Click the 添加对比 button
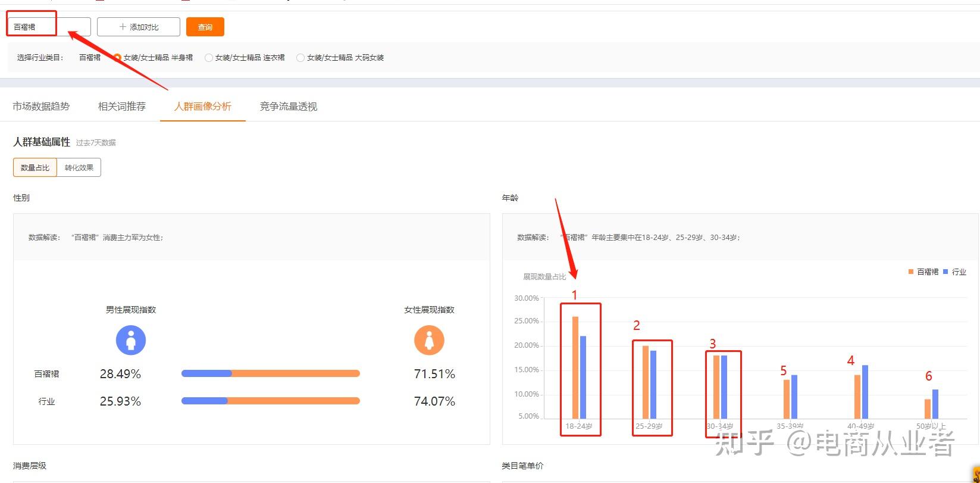This screenshot has width=980, height=483. (x=139, y=27)
